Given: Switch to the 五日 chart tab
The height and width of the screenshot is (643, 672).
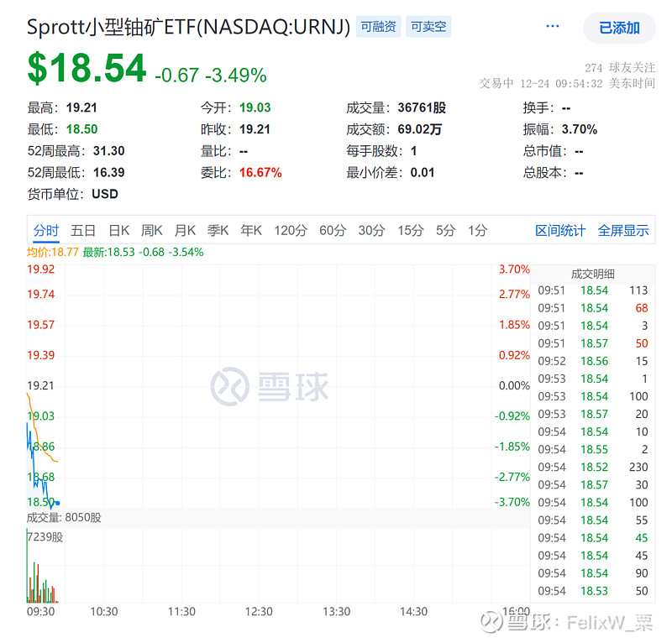Looking at the screenshot, I should click(82, 231).
